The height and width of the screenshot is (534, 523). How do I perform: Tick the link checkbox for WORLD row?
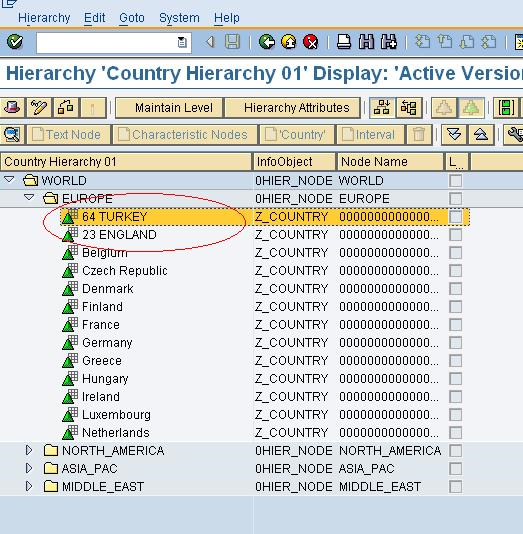(x=456, y=180)
